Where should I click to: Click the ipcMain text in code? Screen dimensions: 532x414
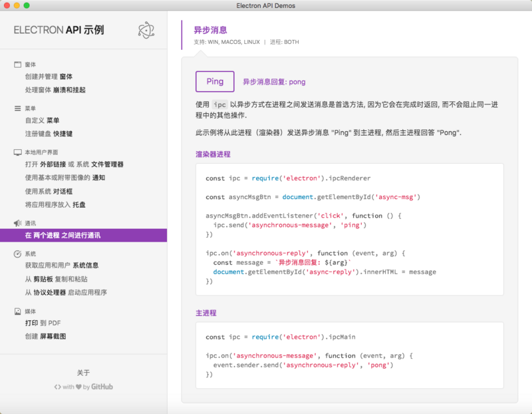click(x=342, y=337)
